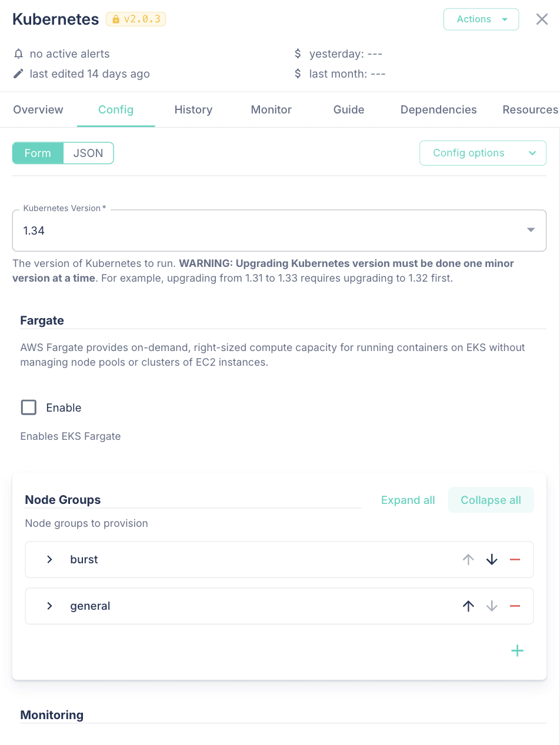Add a new node group with plus icon
The height and width of the screenshot is (745, 560).
point(517,650)
